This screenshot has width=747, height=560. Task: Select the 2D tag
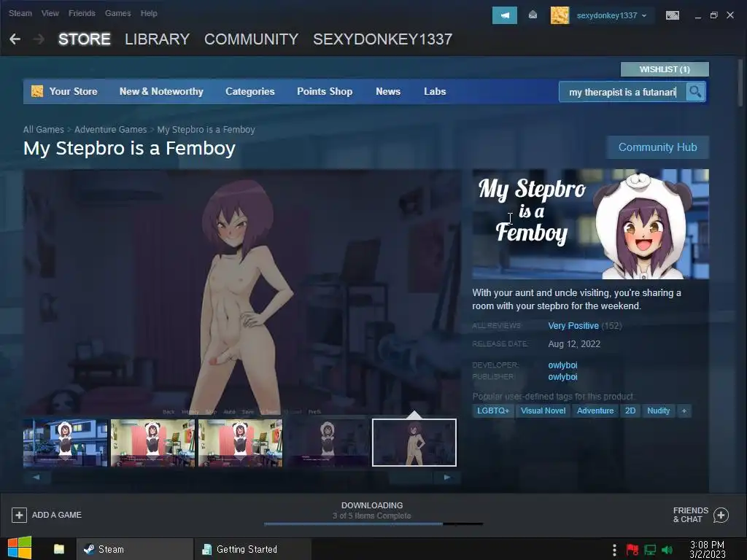click(x=630, y=411)
